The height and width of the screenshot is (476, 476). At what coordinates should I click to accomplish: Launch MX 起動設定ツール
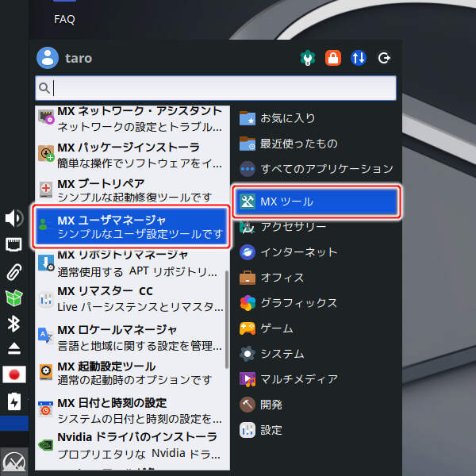[x=132, y=373]
